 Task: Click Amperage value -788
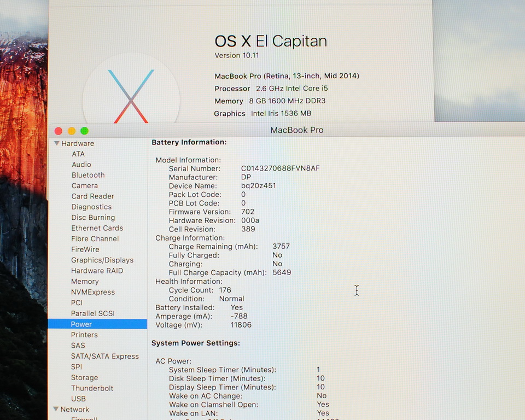coord(239,316)
